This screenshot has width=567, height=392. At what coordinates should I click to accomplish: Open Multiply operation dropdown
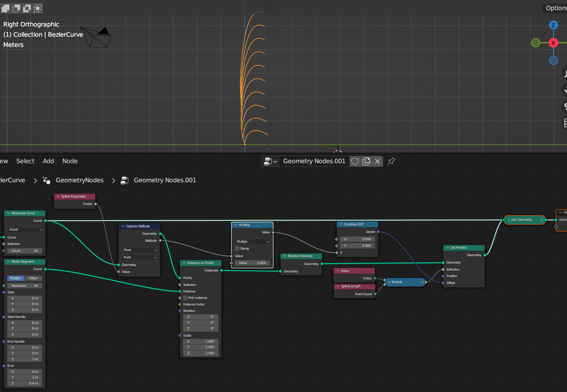252,242
